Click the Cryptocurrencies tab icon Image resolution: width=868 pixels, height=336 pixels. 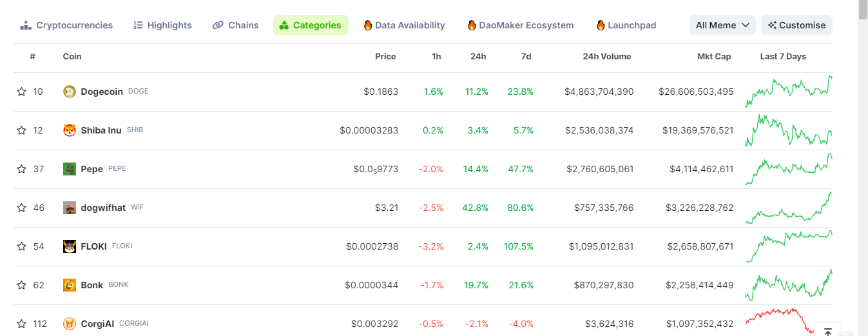pyautogui.click(x=26, y=25)
